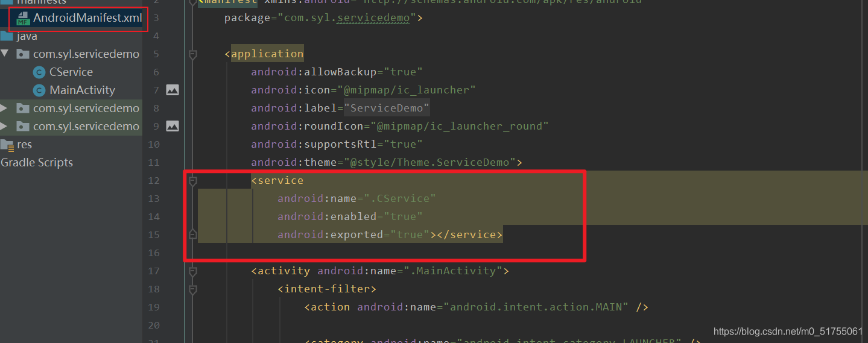Click the android:roundIcon attribute line
The image size is (868, 343).
pyautogui.click(x=400, y=126)
